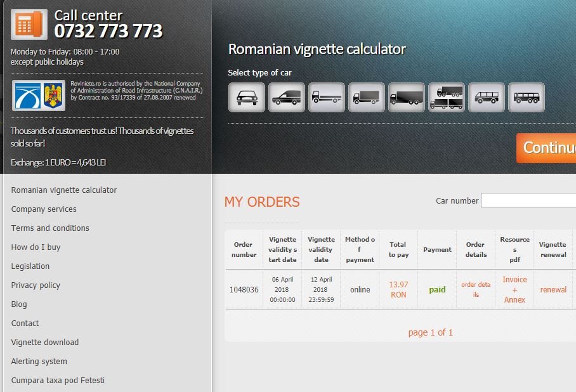Select the three-axle heavy truck icon
Screen dimensions: 576x392
[406, 98]
